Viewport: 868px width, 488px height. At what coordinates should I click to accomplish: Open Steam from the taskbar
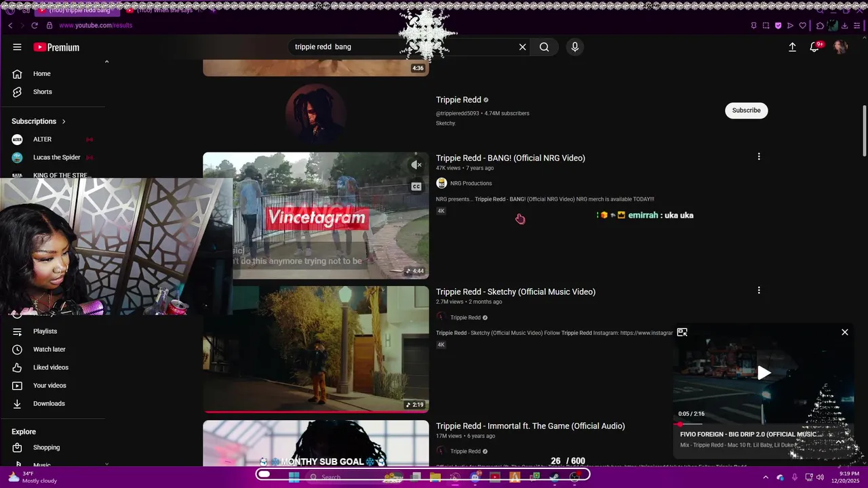point(554,477)
